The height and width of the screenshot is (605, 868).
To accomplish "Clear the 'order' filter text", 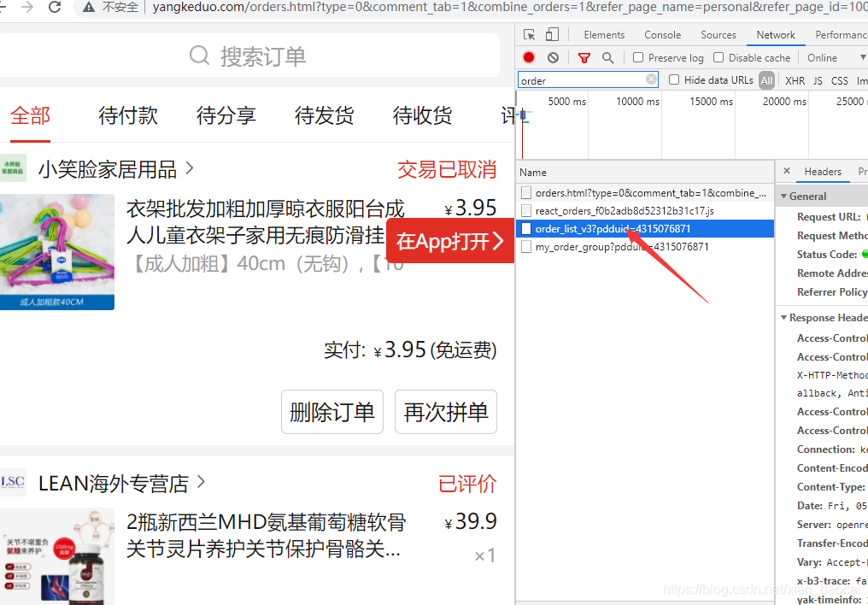I will [x=652, y=79].
